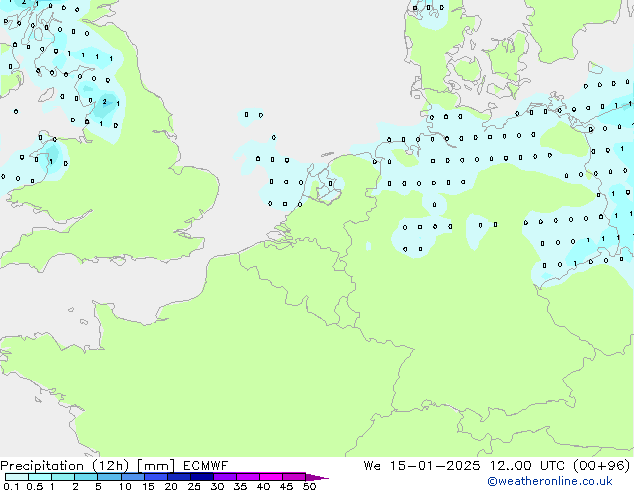Image resolution: width=634 pixels, height=490 pixels.
Task: Click the '(00+96)' forecast offset text
Action: pos(602,466)
